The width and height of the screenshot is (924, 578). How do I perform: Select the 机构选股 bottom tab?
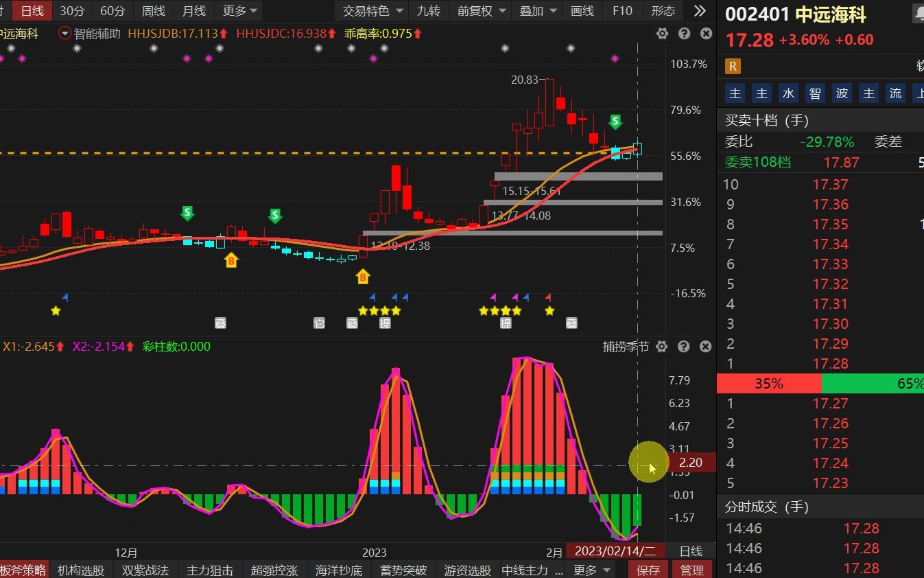[81, 570]
